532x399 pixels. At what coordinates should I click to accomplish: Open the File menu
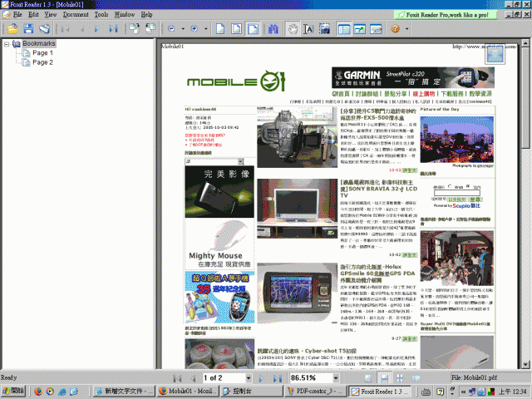17,15
